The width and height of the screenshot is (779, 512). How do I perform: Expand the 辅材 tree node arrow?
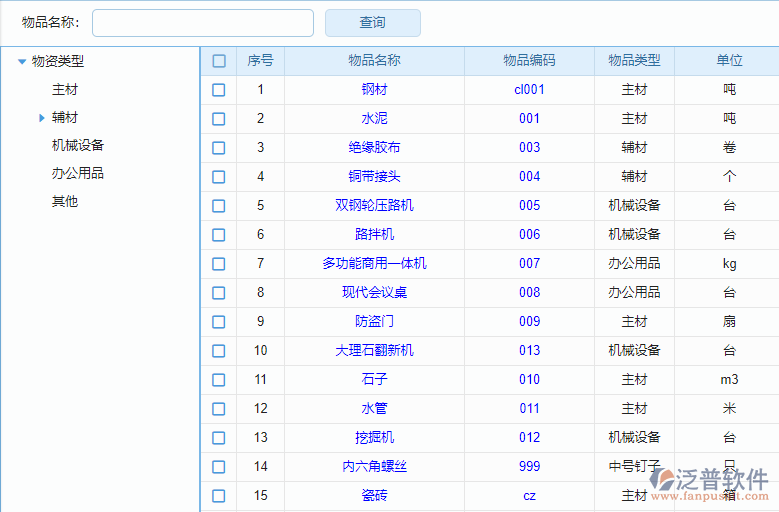[42, 118]
